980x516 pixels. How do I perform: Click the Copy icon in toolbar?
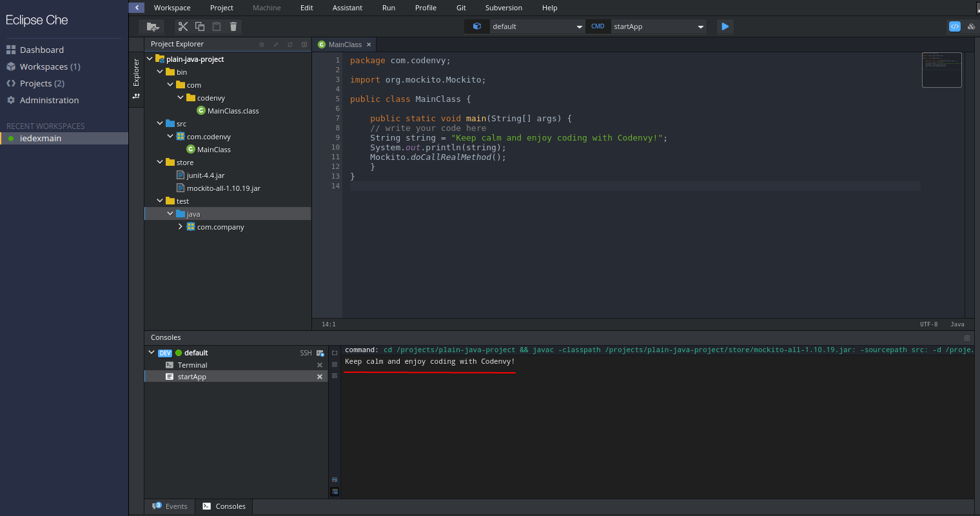point(200,26)
